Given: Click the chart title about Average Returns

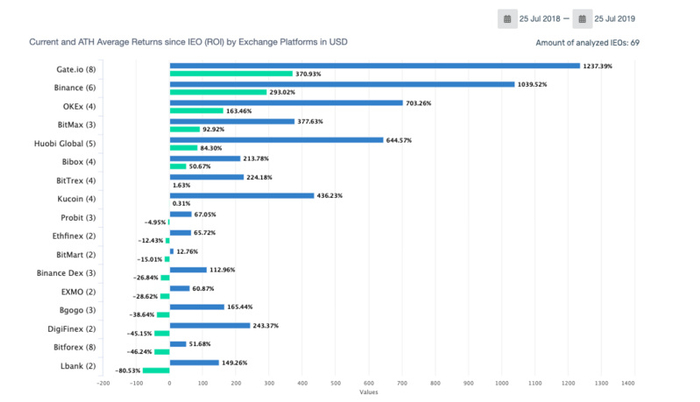Looking at the screenshot, I should pos(188,42).
